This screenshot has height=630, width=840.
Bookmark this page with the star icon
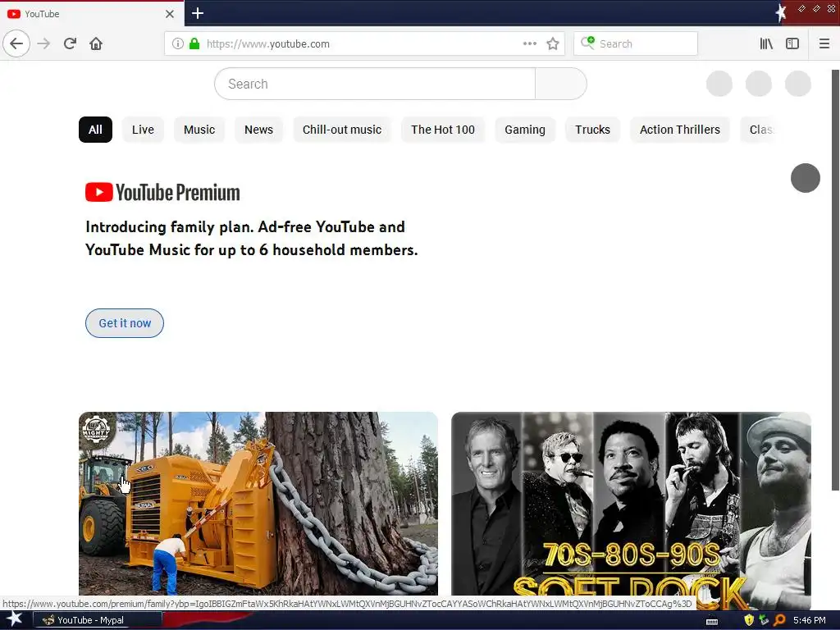[x=553, y=44]
